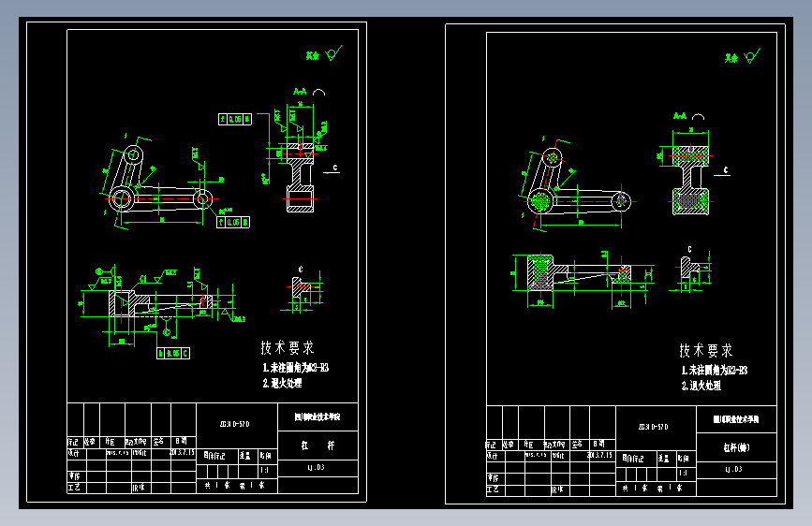Select the institution name cell atop left title block
Screen dimensions: 812x526
318,417
